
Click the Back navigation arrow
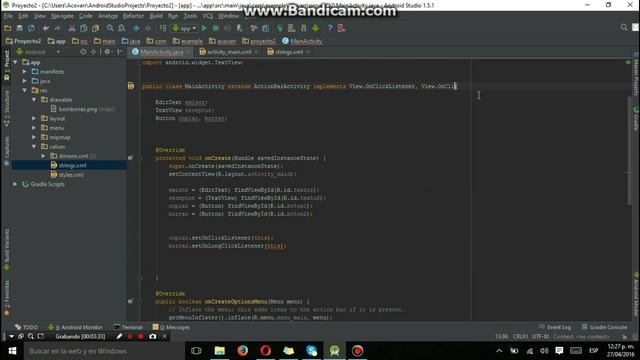136,28
